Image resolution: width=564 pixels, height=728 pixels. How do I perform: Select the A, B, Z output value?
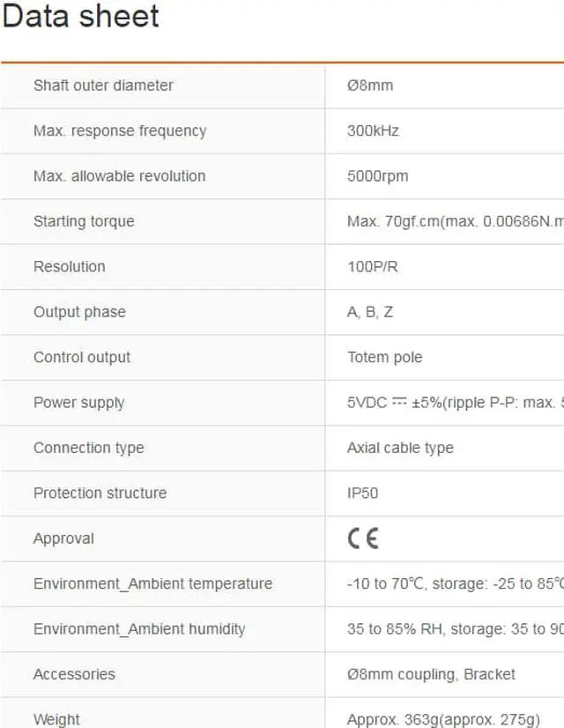click(x=370, y=312)
